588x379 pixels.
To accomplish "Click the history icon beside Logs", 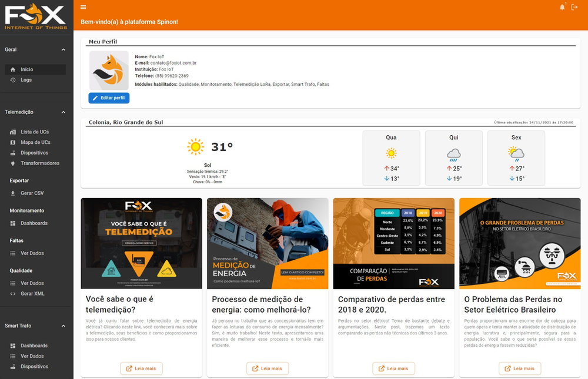I will click(x=13, y=80).
